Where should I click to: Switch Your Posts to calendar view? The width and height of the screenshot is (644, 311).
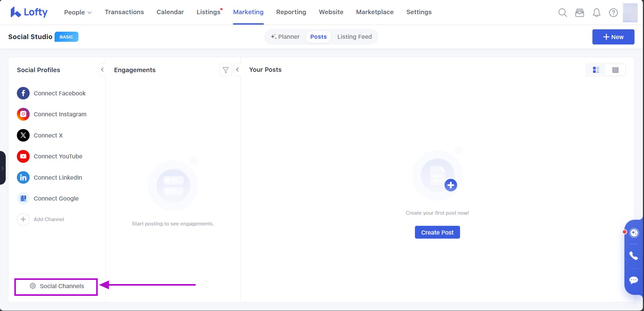[615, 70]
